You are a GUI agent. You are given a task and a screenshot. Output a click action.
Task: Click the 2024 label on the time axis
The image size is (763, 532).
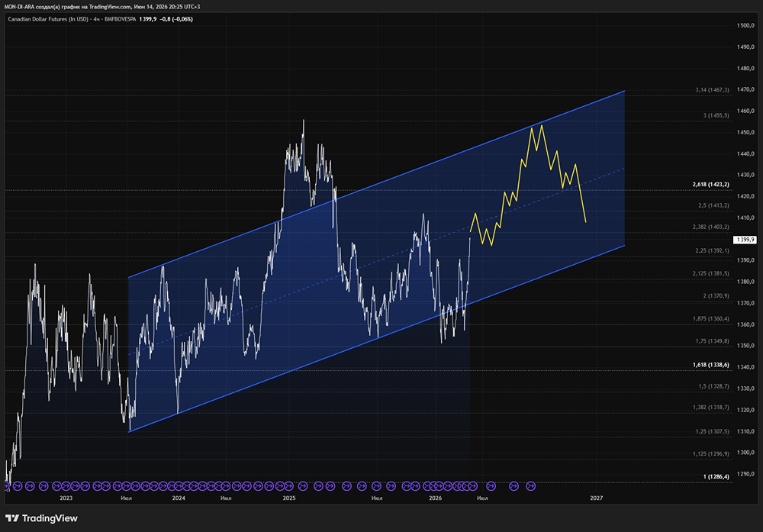[x=179, y=498]
